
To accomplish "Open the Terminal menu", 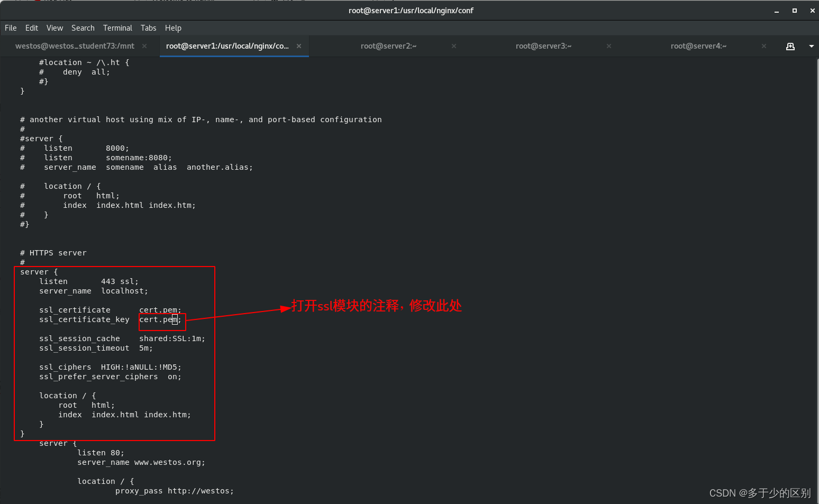I will coord(117,28).
